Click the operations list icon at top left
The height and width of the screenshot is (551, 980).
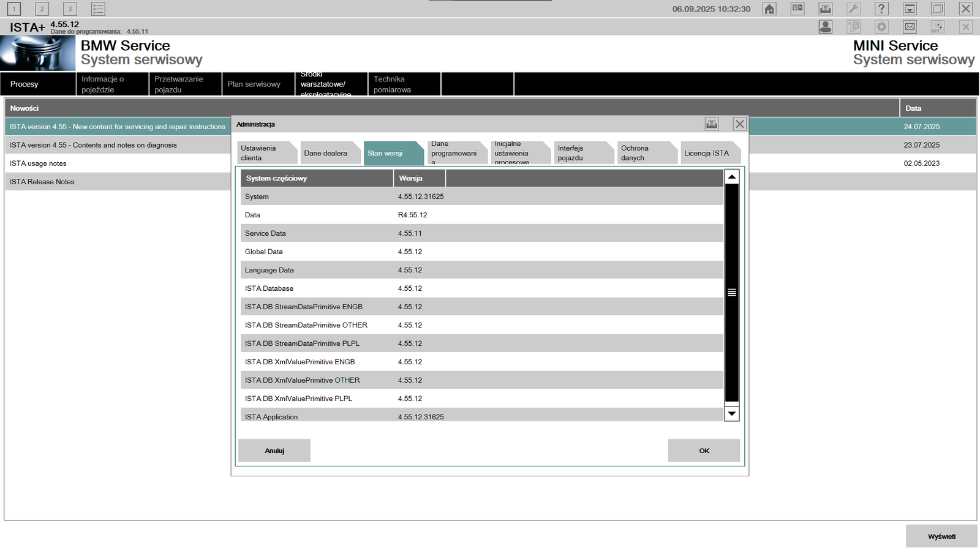[x=98, y=9]
